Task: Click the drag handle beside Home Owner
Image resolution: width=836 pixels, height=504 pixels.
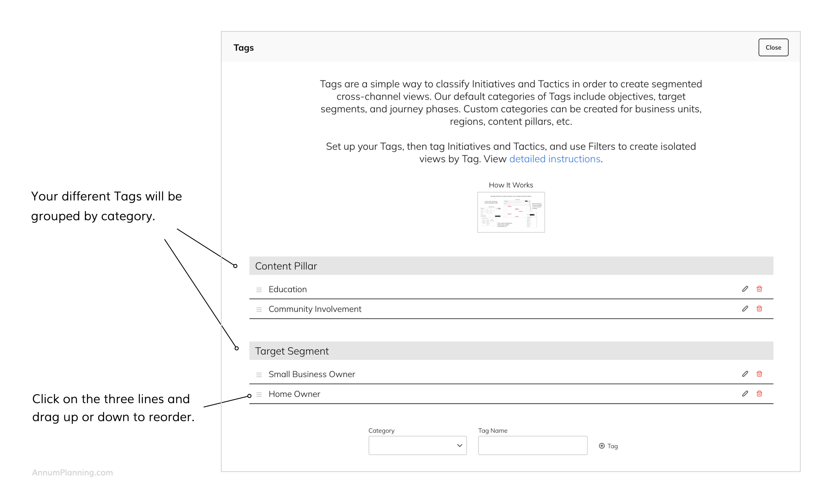Action: (259, 395)
